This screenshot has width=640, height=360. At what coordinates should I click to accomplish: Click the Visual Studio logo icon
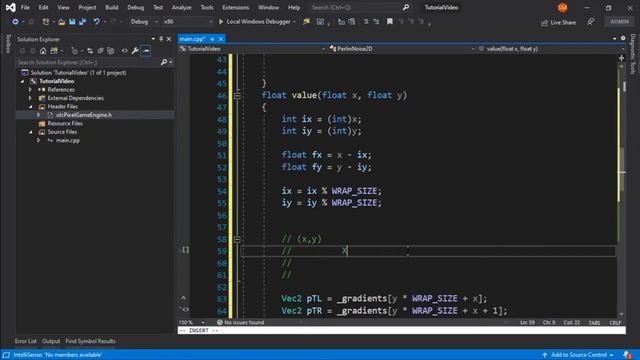tap(10, 7)
